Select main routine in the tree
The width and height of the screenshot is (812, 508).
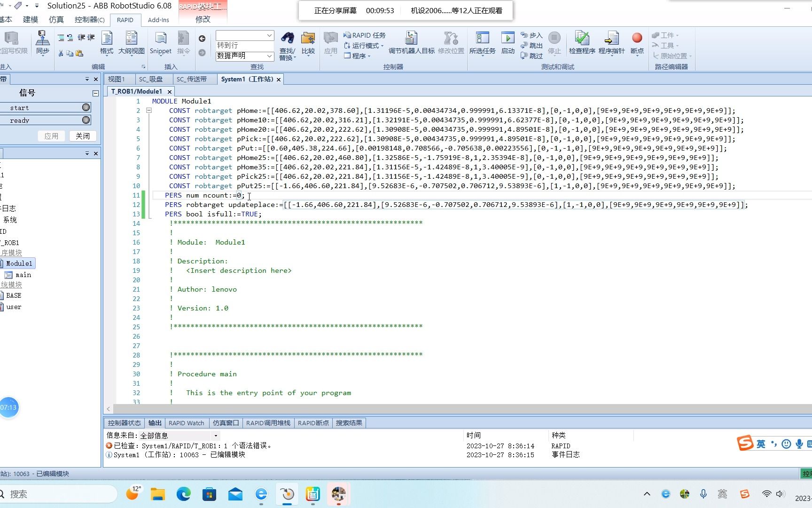(23, 275)
